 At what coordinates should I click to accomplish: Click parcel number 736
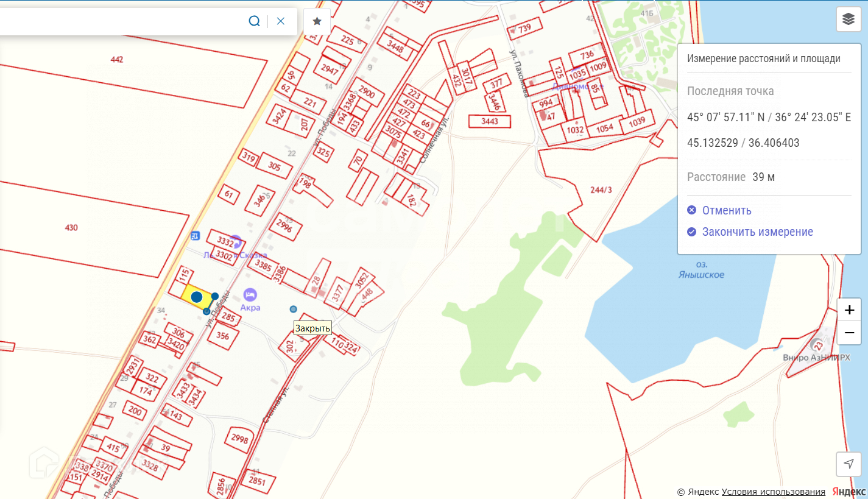587,55
